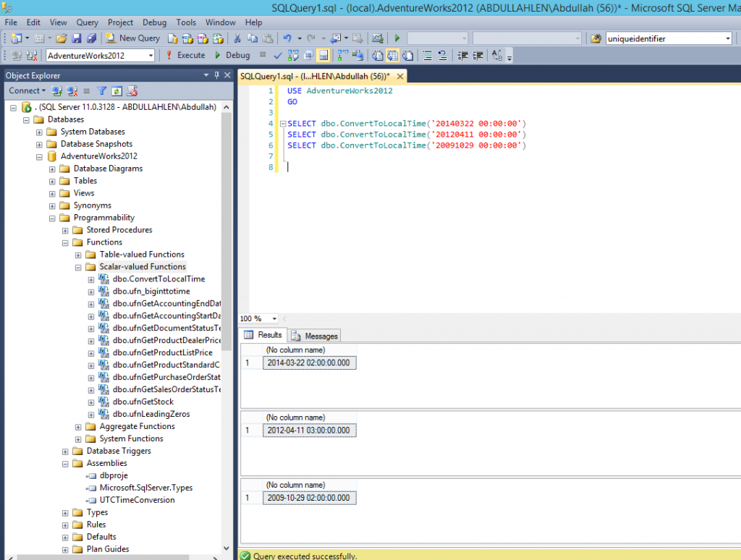Viewport: 741px width, 560px height.
Task: Toggle the 100% zoom selector in results pane
Action: point(258,318)
